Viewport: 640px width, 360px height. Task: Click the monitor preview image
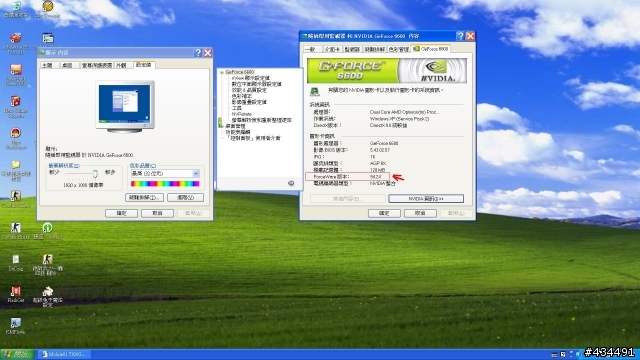(x=125, y=107)
